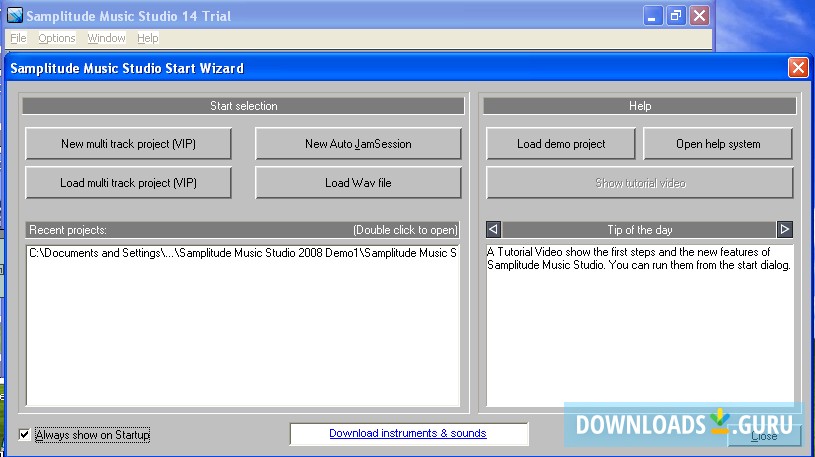Create a new multi track project (VIP)
The height and width of the screenshot is (457, 815).
[128, 143]
